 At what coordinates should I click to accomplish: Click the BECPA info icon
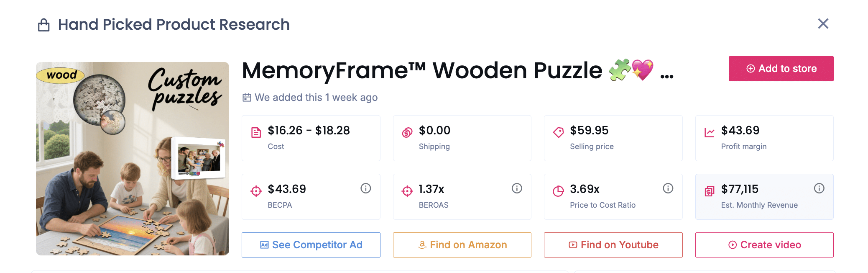365,188
